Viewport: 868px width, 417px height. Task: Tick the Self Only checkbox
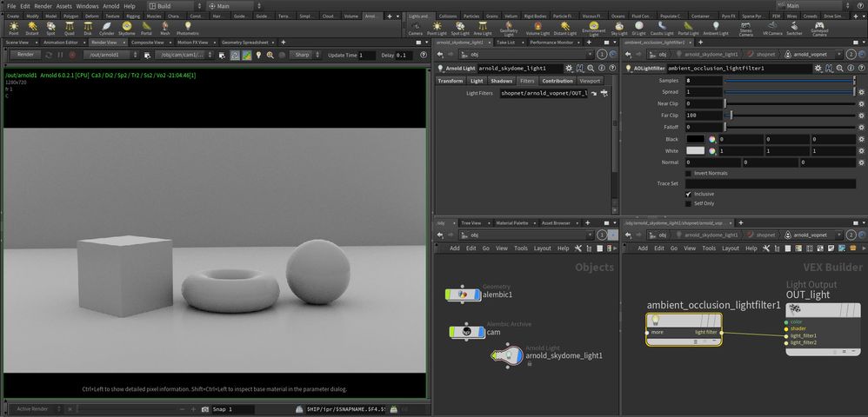pyautogui.click(x=689, y=203)
